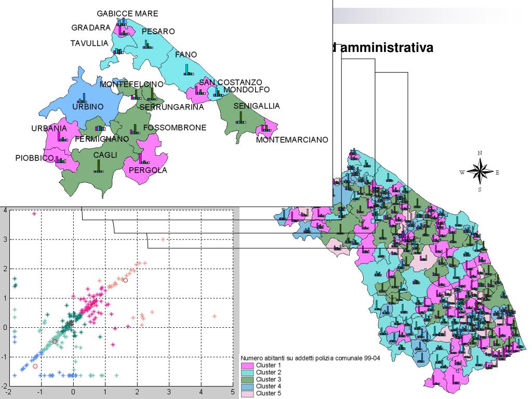Click the compass 'S' letter

[x=480, y=190]
